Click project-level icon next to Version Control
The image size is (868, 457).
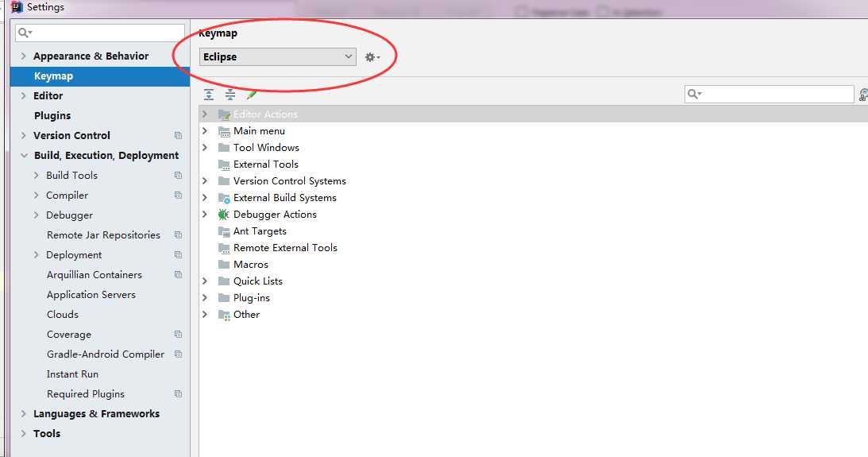coord(178,136)
